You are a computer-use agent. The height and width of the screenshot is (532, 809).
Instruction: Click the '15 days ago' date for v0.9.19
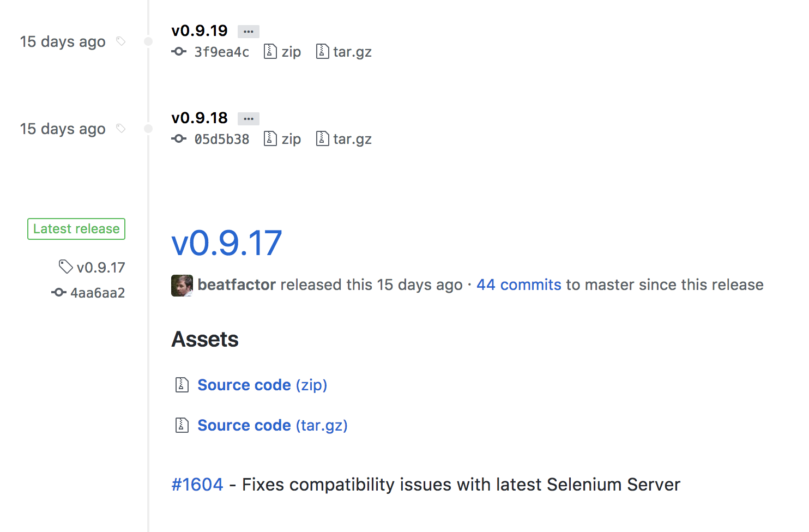63,42
